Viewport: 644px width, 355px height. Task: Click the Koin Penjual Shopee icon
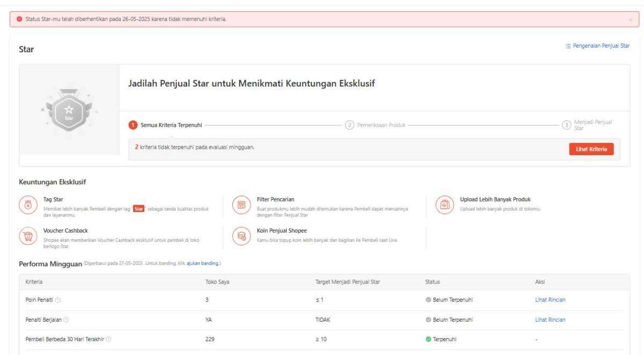point(241,236)
